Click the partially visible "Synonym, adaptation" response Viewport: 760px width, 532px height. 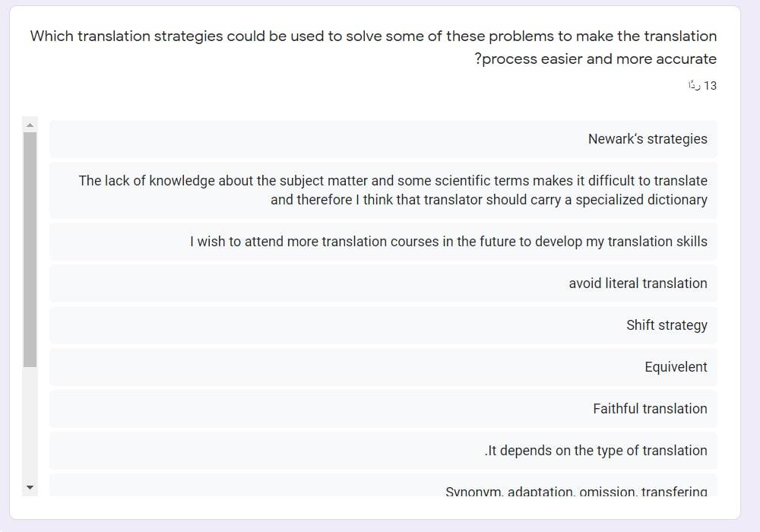(383, 485)
